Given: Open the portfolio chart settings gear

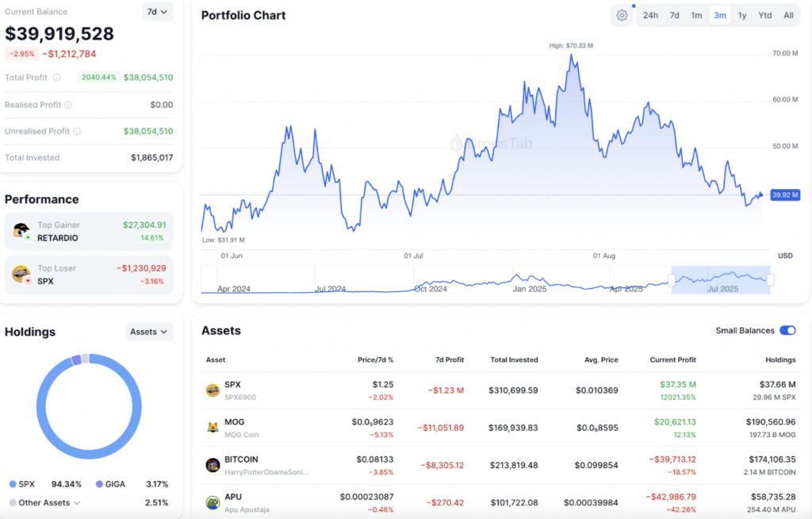Looking at the screenshot, I should 622,16.
